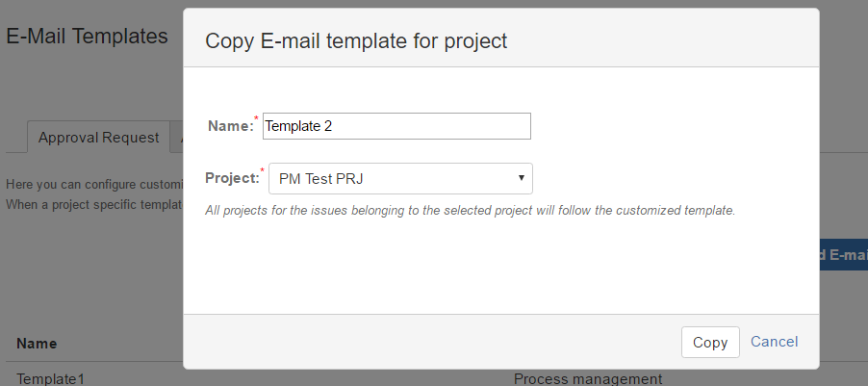The width and height of the screenshot is (868, 386).
Task: Click the E-Mail Templates page heading
Action: coord(87,37)
